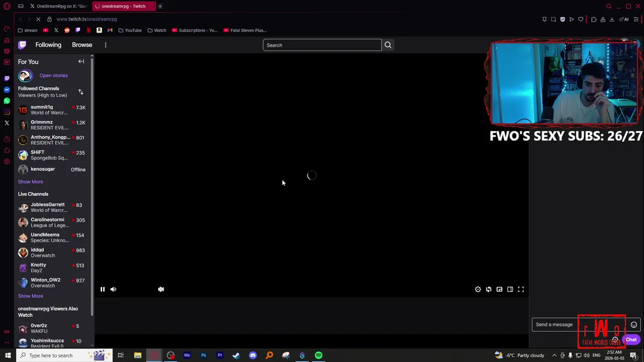Open the Browse page

[82, 45]
